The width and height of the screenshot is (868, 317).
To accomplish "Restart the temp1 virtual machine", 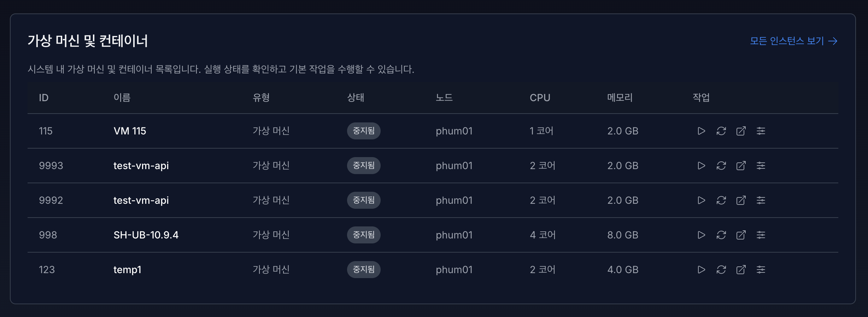I will pos(721,270).
